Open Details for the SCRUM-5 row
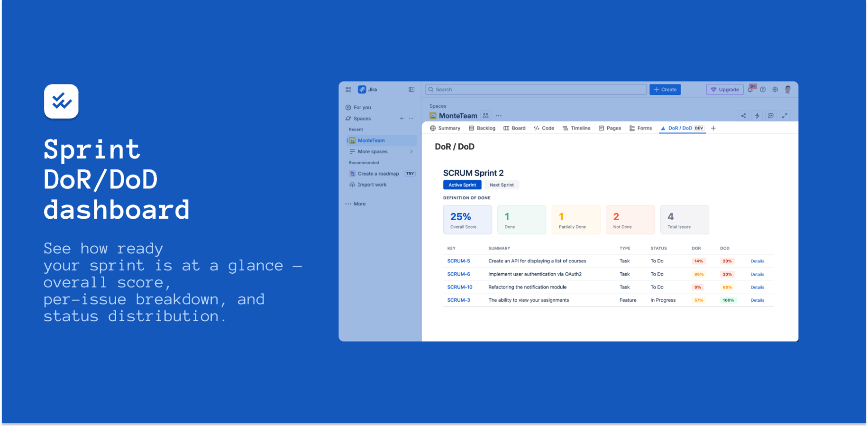This screenshot has height=427, width=868. pyautogui.click(x=757, y=261)
